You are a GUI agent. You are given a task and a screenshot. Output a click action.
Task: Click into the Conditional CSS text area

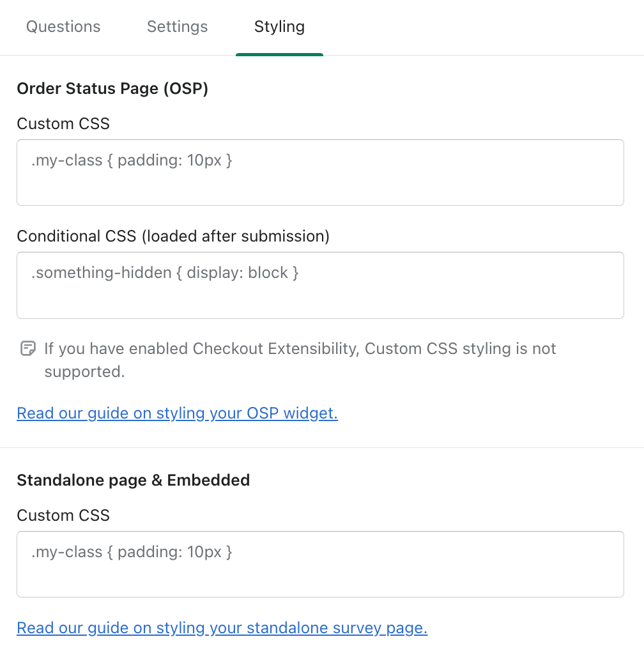click(x=320, y=286)
